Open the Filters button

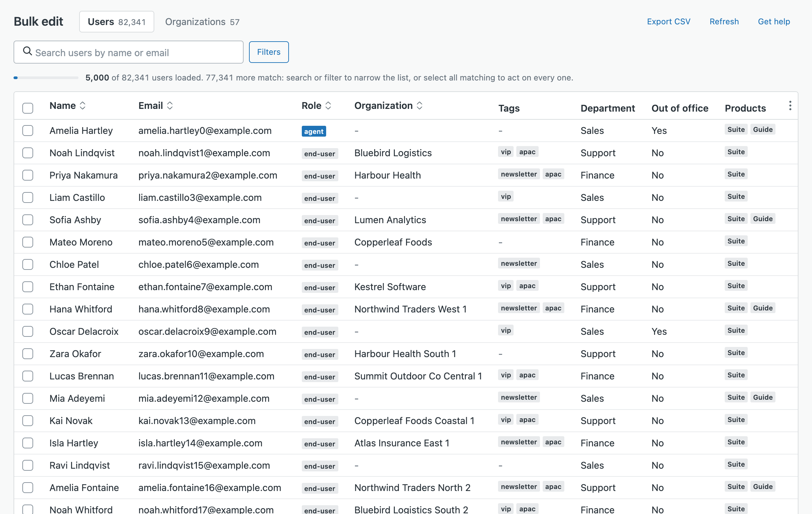click(269, 52)
